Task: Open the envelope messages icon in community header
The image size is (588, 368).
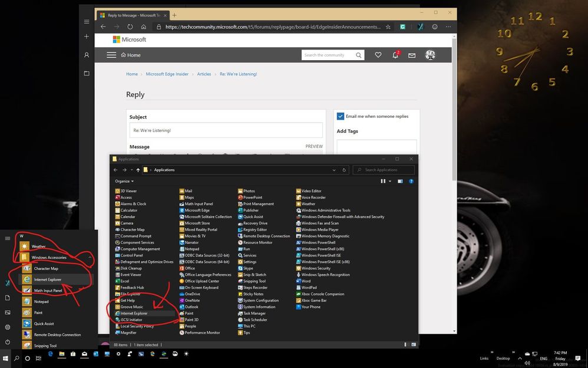Action: coord(412,55)
